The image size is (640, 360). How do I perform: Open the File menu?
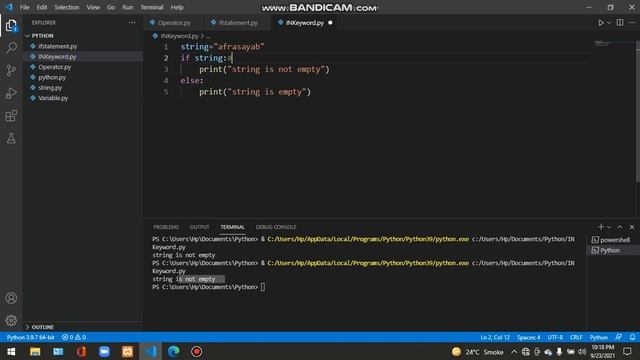(24, 7)
